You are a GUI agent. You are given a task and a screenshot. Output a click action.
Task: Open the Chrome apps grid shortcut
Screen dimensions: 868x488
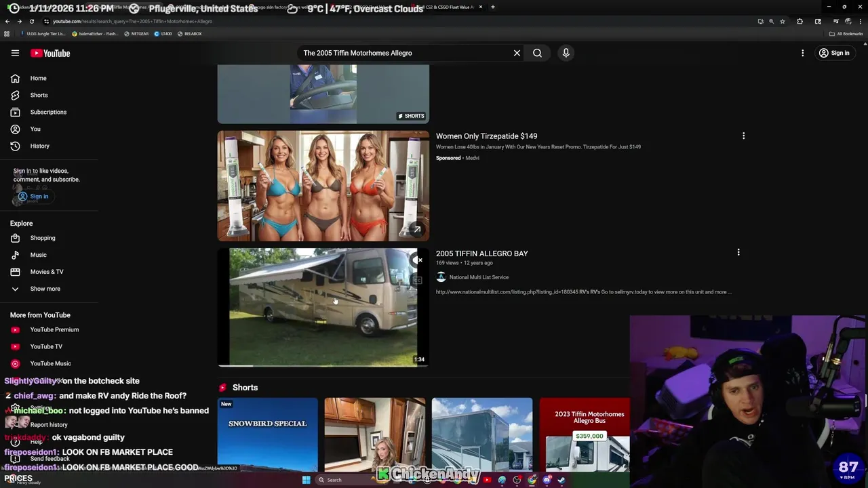7,33
